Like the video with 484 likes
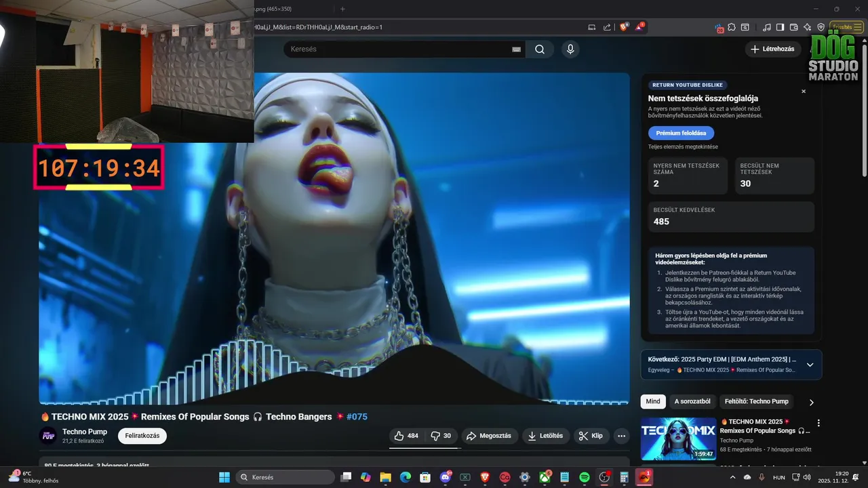The width and height of the screenshot is (868, 488). [x=407, y=436]
